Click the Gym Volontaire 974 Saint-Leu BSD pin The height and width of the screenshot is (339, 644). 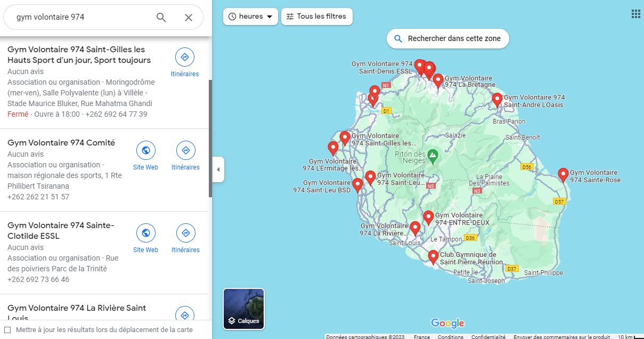tap(357, 185)
